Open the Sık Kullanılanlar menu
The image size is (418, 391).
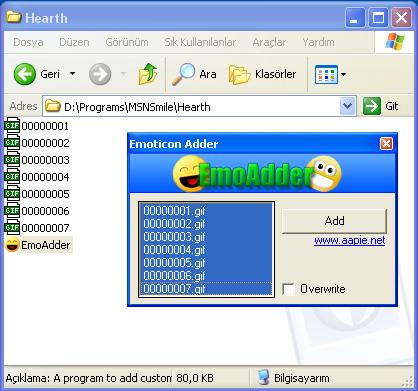click(200, 42)
